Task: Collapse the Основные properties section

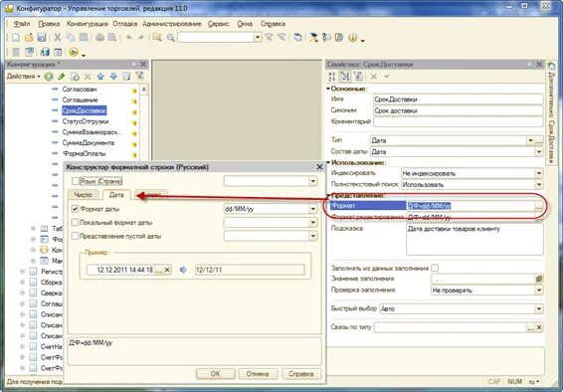Action: [x=328, y=89]
